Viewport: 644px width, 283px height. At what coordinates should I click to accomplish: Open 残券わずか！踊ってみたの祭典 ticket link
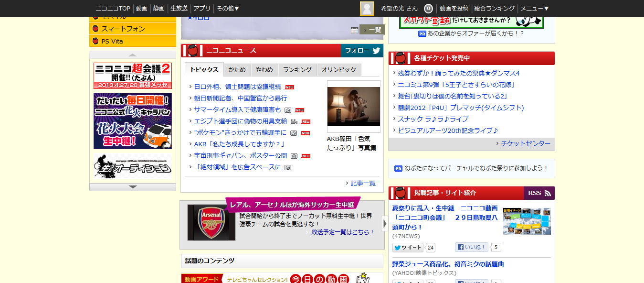(459, 73)
